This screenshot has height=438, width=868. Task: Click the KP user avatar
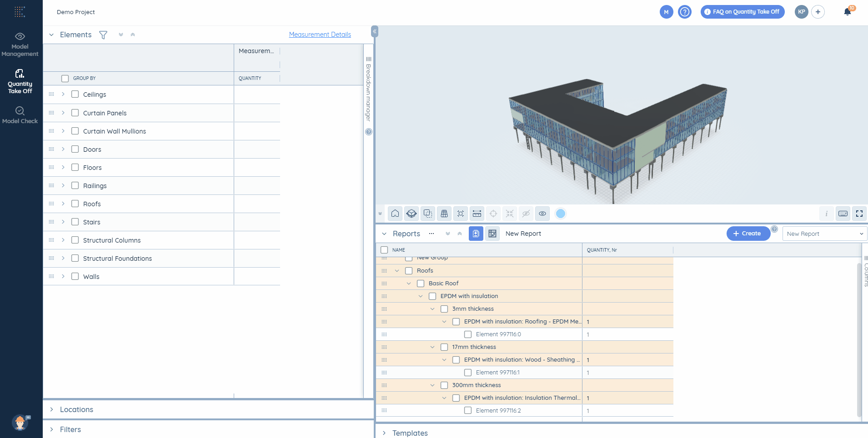tap(802, 12)
